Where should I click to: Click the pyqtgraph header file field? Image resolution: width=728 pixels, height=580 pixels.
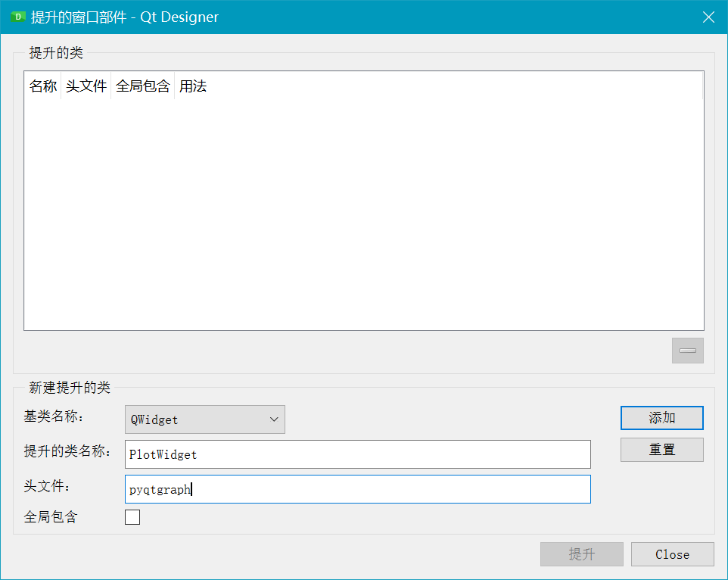(x=357, y=489)
